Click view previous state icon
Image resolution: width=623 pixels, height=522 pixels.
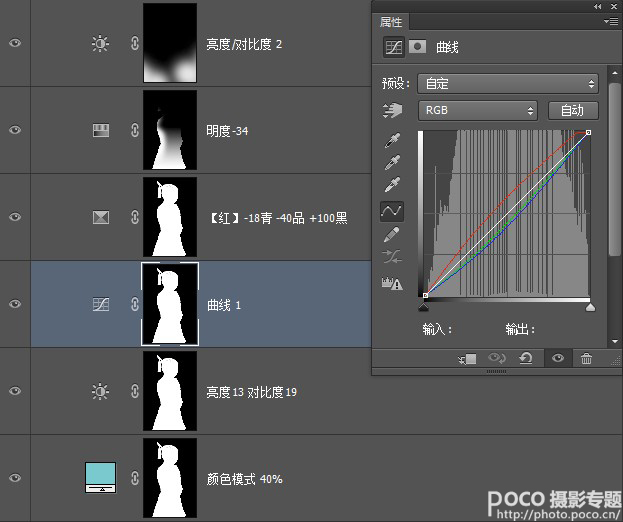pyautogui.click(x=497, y=358)
